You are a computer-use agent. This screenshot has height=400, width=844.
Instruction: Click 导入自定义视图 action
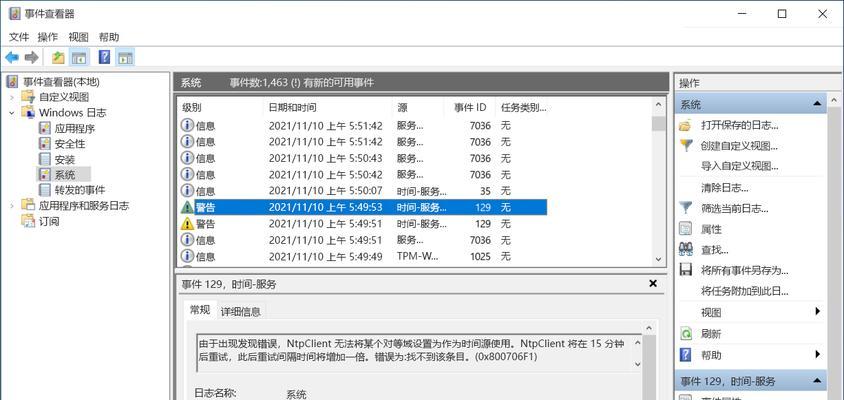click(x=740, y=166)
